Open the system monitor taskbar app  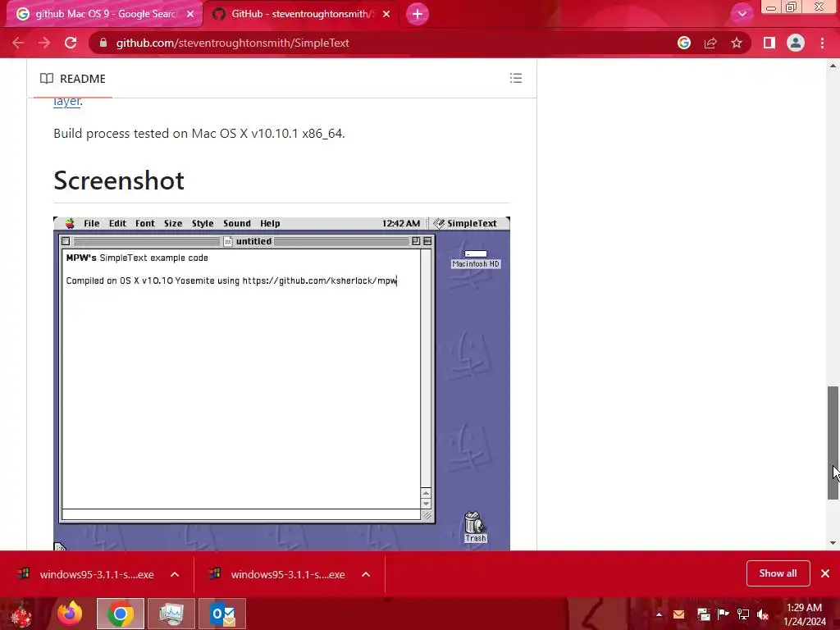coord(171,614)
